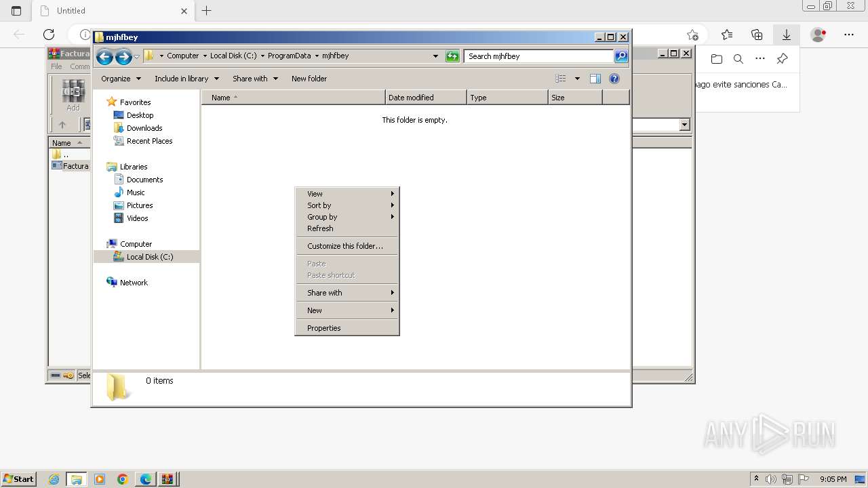
Task: Create a New folder from toolbar
Action: tap(309, 79)
